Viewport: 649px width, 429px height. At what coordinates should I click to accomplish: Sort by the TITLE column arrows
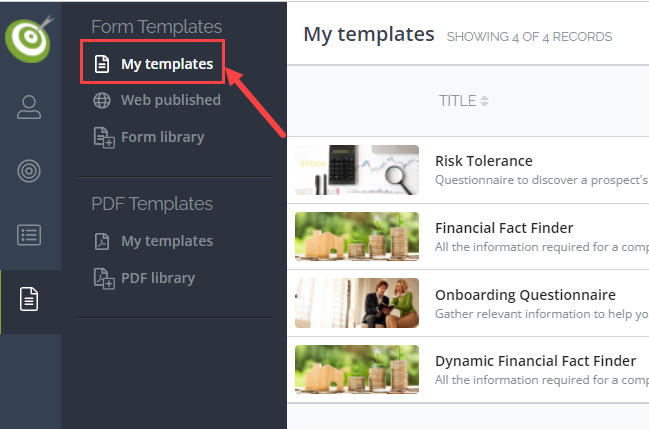484,101
